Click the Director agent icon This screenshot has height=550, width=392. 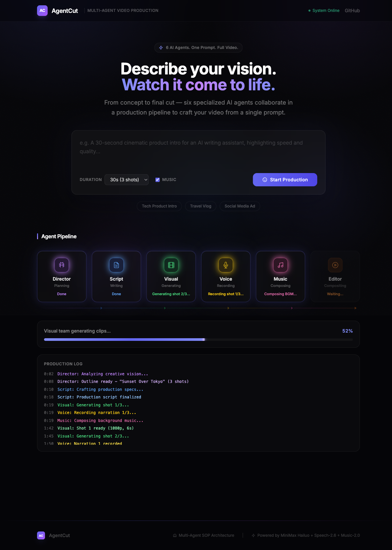click(62, 265)
